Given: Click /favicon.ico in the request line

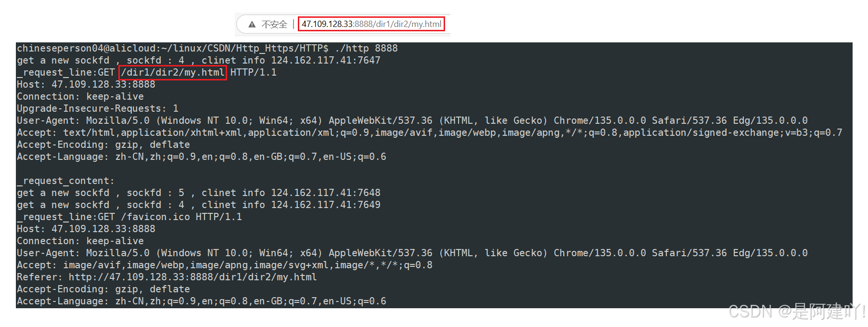Looking at the screenshot, I should 155,217.
